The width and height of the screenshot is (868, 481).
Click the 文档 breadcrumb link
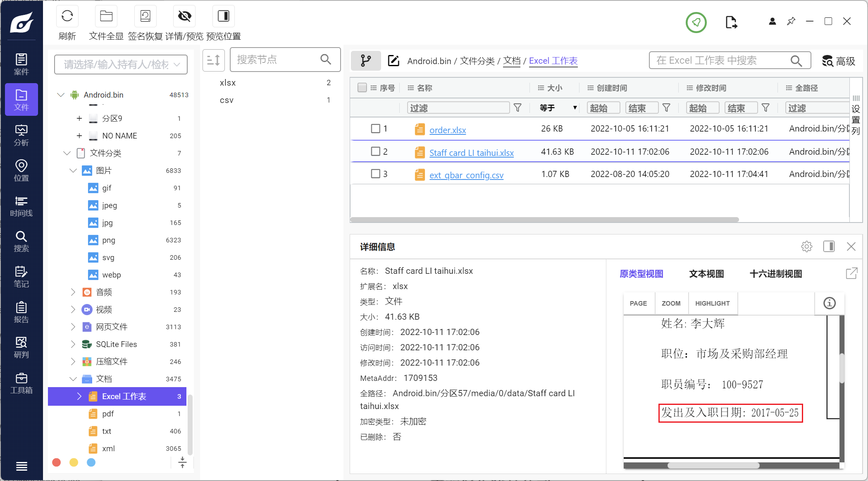[x=512, y=61]
